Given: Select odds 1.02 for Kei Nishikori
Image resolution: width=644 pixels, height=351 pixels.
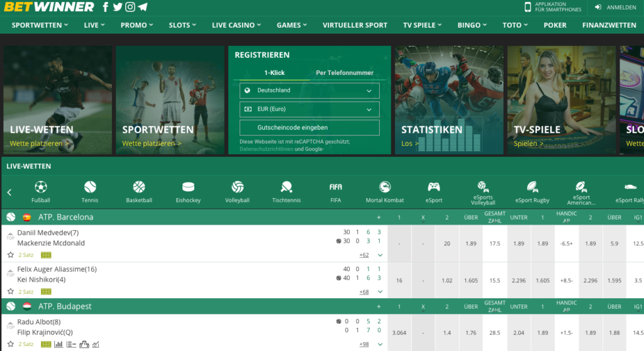Looking at the screenshot, I should pyautogui.click(x=447, y=281).
